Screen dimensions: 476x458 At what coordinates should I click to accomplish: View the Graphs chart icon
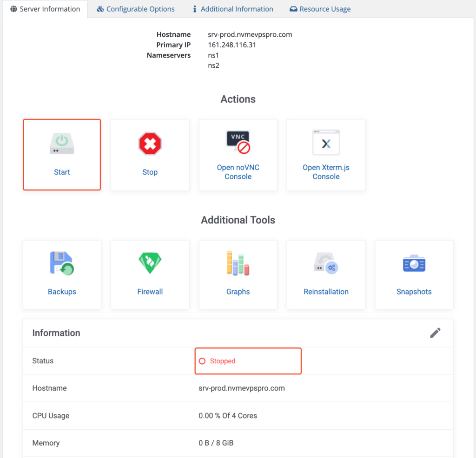click(238, 263)
